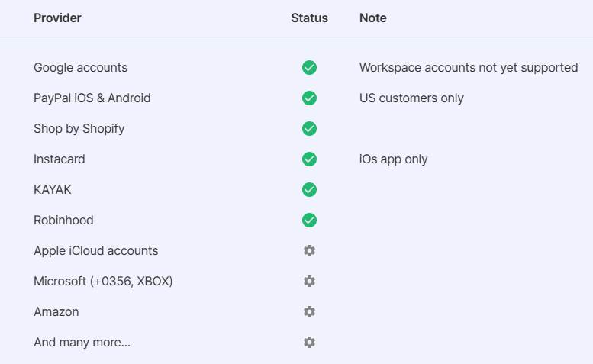
Task: Click the Instacard status checkmark
Action: 309,159
